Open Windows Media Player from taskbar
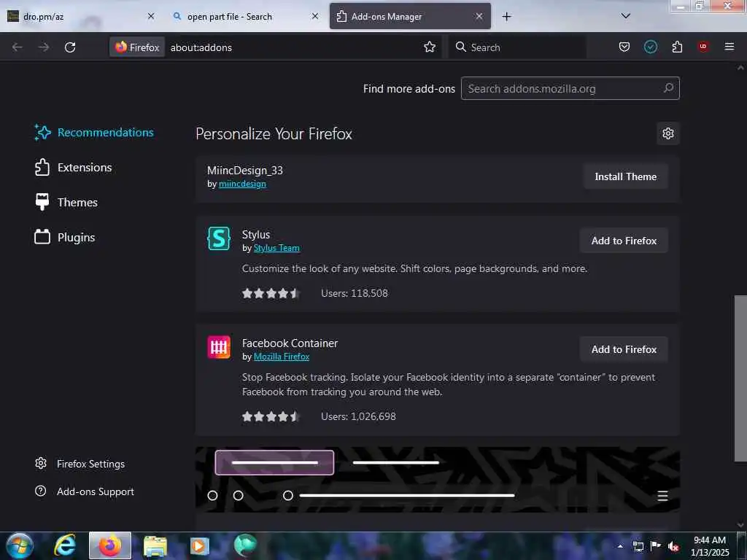This screenshot has width=747, height=560. (x=200, y=545)
